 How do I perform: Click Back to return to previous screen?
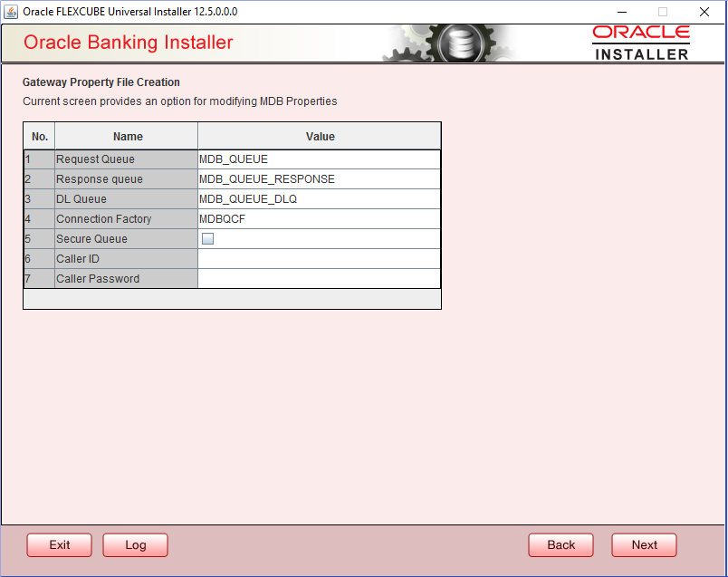pos(560,544)
